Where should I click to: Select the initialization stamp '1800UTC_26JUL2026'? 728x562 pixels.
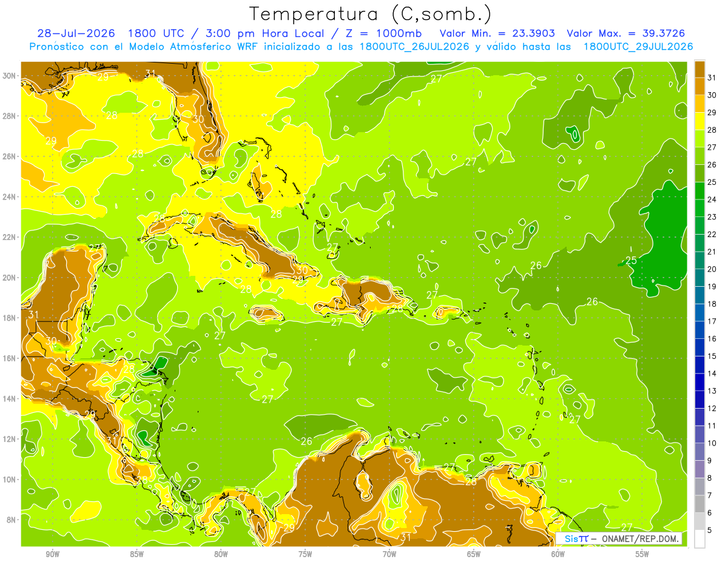click(414, 47)
